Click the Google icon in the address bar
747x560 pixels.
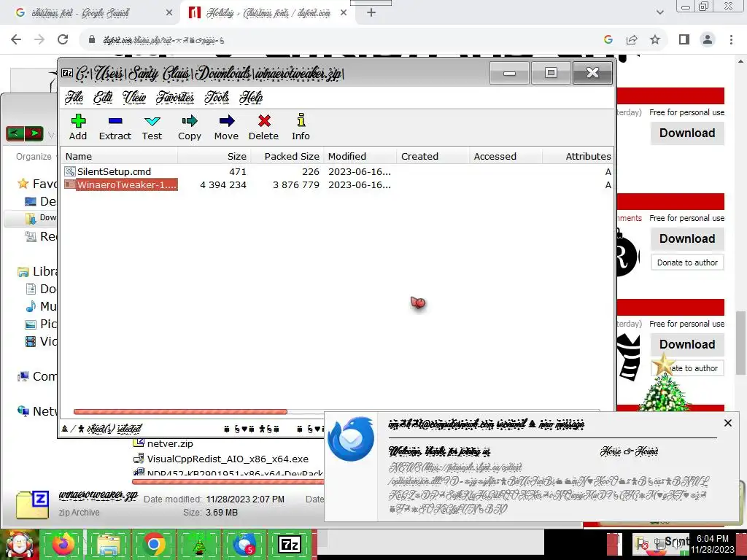[608, 39]
